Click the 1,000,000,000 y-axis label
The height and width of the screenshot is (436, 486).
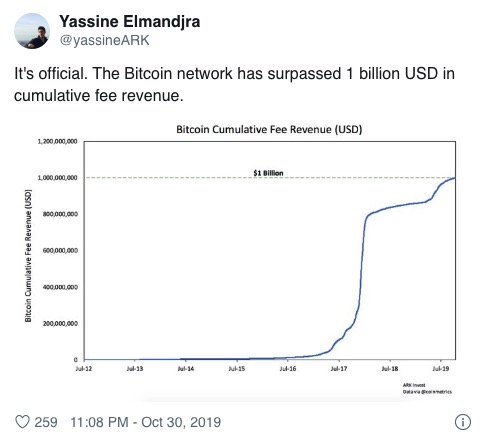pyautogui.click(x=58, y=178)
